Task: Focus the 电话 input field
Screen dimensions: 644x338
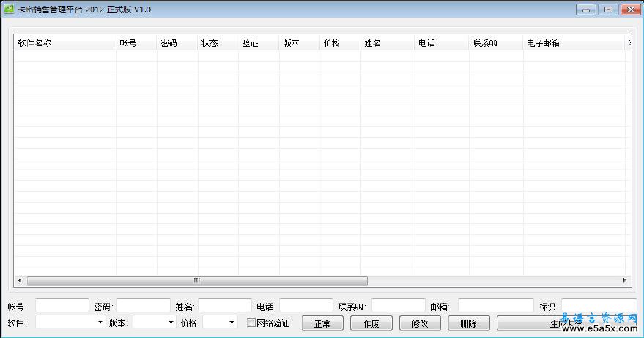Action: pyautogui.click(x=306, y=306)
